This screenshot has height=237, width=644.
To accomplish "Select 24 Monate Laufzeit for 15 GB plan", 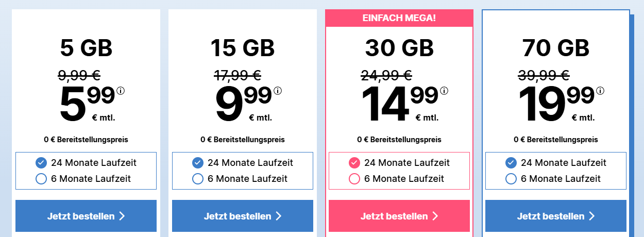I will click(x=198, y=163).
